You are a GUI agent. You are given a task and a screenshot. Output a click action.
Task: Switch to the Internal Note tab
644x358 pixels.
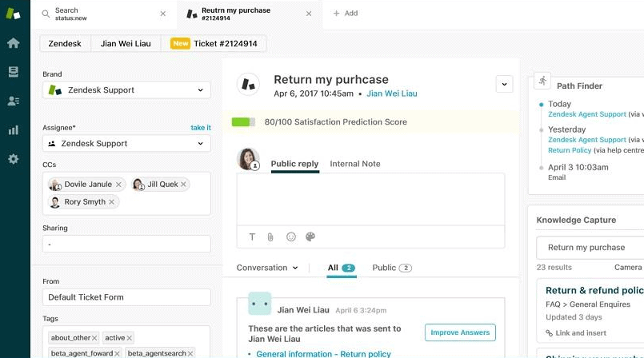[x=355, y=164]
